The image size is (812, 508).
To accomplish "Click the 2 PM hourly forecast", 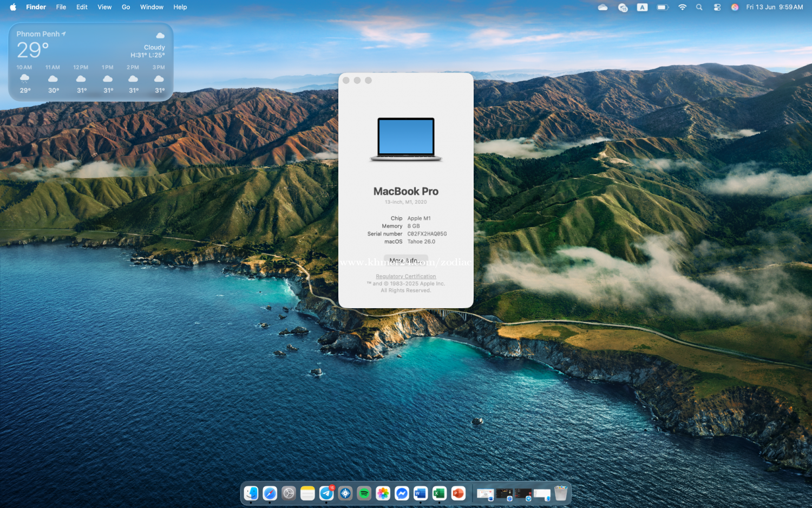I will (x=133, y=79).
